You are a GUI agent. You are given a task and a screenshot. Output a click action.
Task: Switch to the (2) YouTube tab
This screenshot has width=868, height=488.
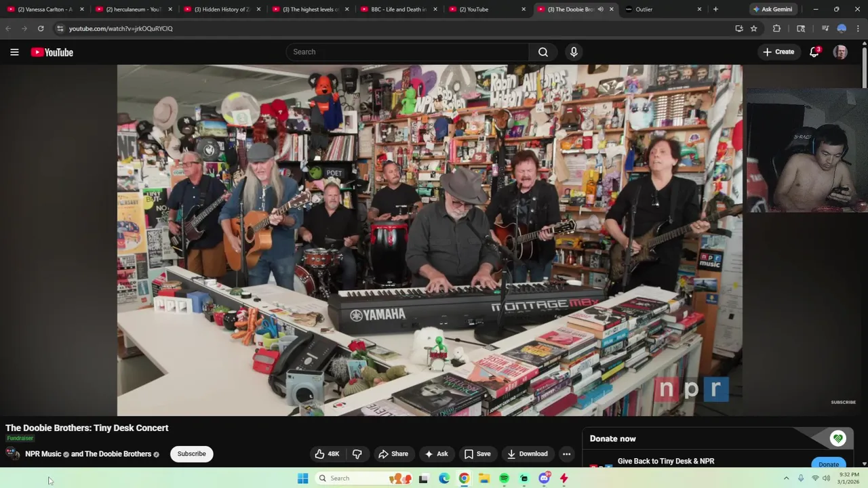click(486, 9)
